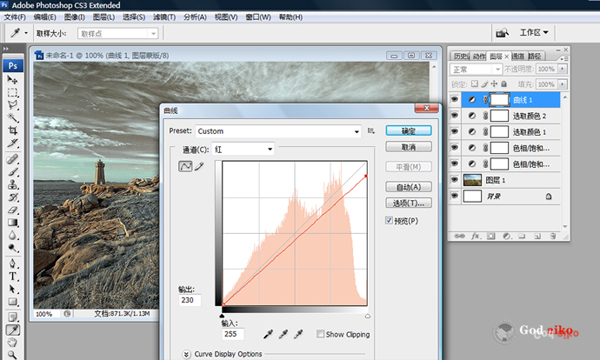Select the Zoom tool in toolbox
Image resolution: width=600 pixels, height=360 pixels.
[13, 355]
